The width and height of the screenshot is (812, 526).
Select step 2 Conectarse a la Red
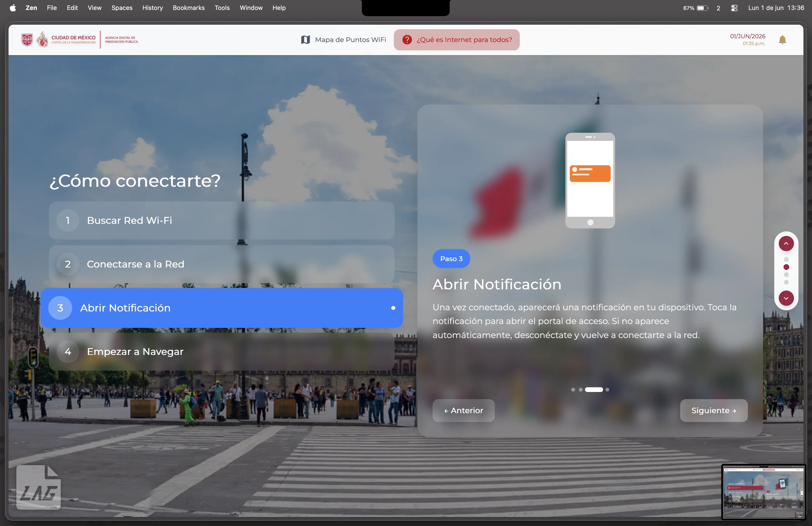[x=221, y=264]
